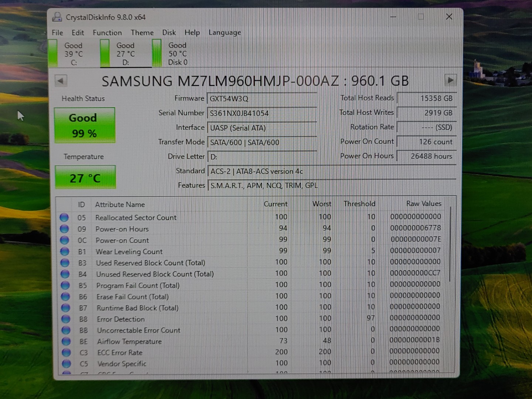Open the Disk menu
Viewport: 532px width, 399px height.
click(x=169, y=33)
